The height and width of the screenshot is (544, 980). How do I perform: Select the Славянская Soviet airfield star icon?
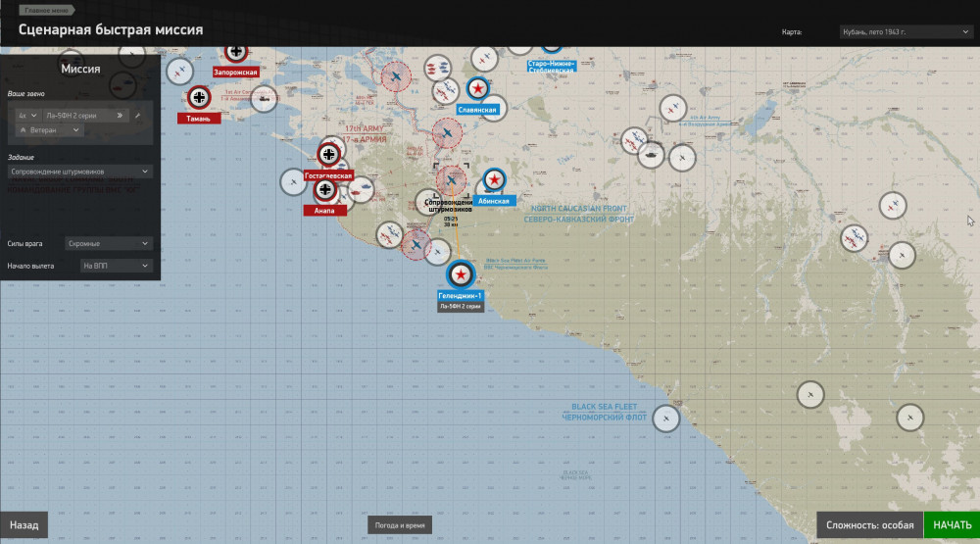[x=478, y=89]
